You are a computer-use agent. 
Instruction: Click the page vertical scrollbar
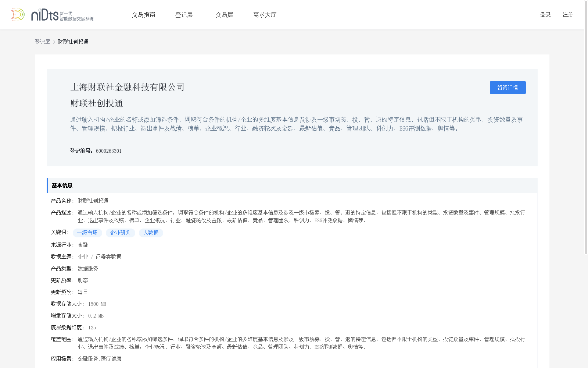click(586, 127)
